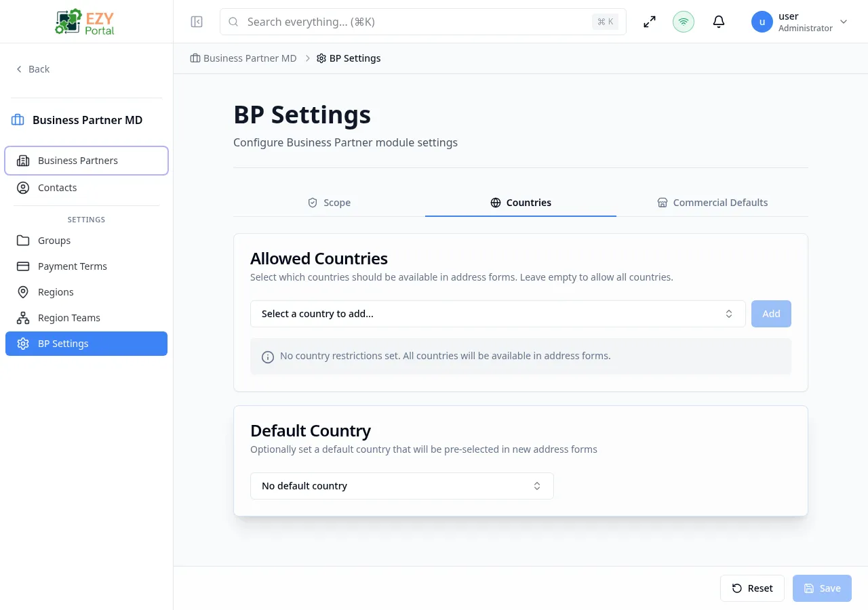Expand the user account menu chevron
This screenshot has height=610, width=868.
(844, 22)
